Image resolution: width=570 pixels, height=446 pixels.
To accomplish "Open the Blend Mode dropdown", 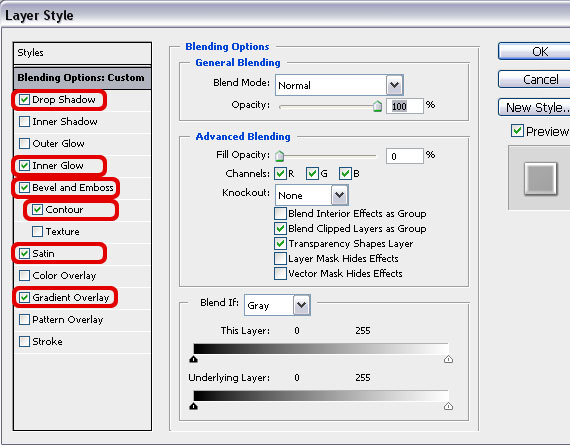I will tap(394, 85).
